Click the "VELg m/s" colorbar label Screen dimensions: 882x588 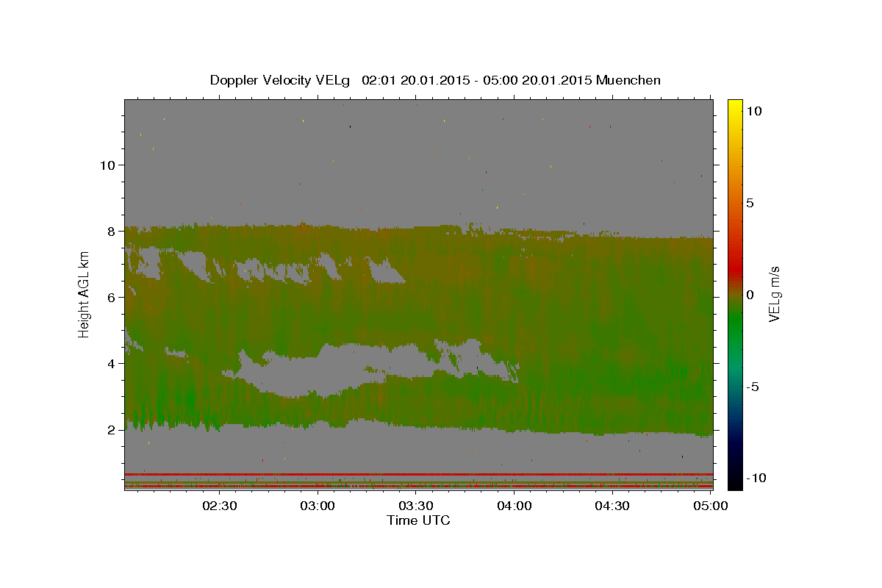pos(774,294)
